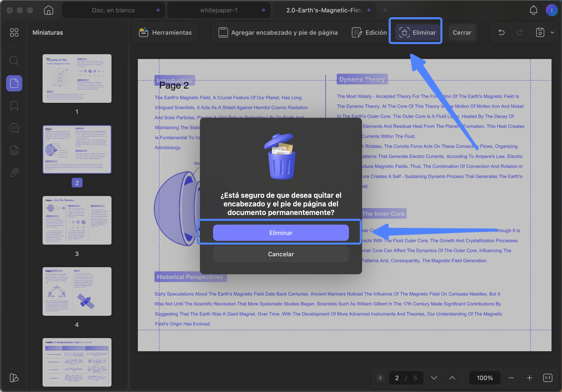The image size is (562, 392).
Task: Click the Edición button in toolbar
Action: 369,32
